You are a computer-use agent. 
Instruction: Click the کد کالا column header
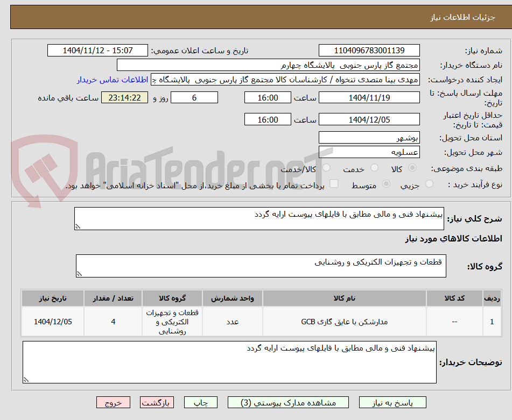(x=454, y=298)
